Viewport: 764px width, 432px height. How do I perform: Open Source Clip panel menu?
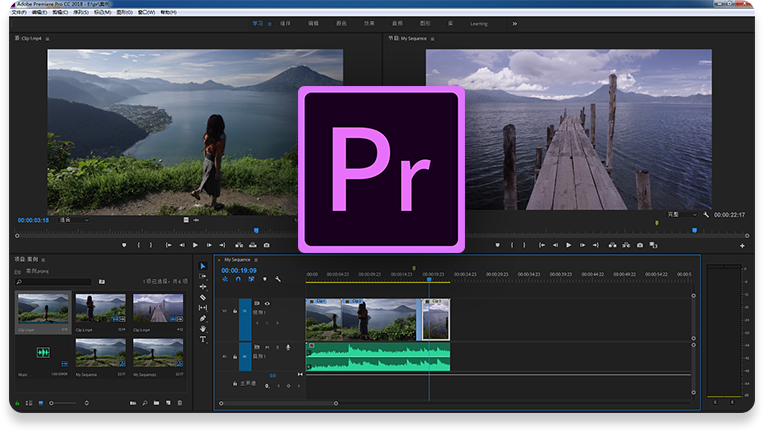tap(47, 38)
